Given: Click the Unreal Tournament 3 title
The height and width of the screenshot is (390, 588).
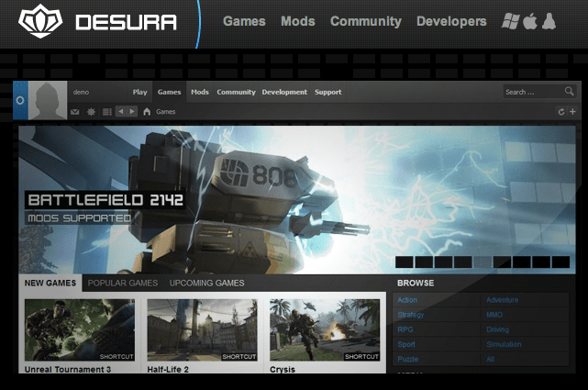Looking at the screenshot, I should click(68, 370).
